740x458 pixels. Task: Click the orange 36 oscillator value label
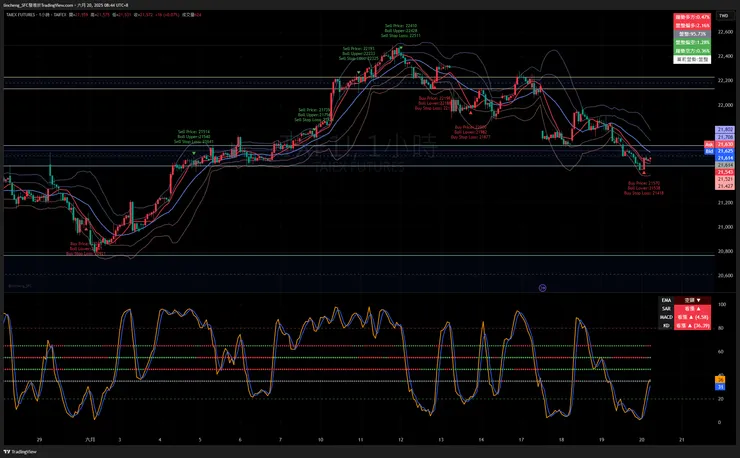coord(720,380)
